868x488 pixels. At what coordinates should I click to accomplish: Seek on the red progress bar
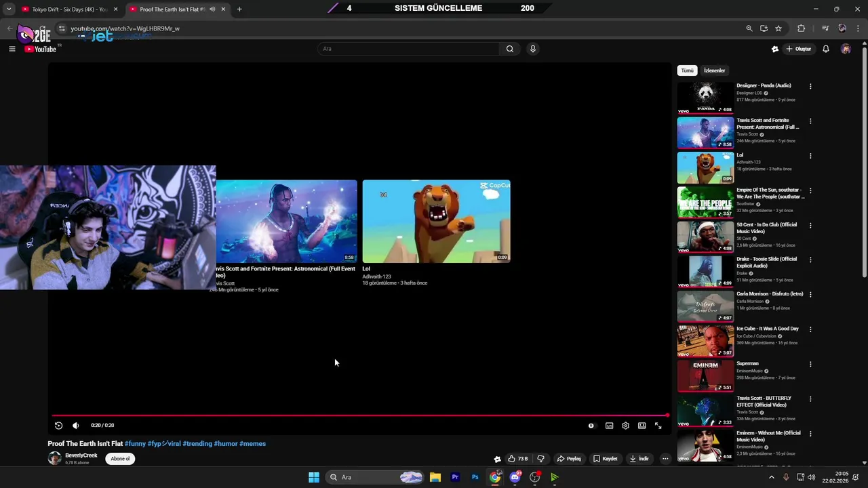pyautogui.click(x=359, y=415)
